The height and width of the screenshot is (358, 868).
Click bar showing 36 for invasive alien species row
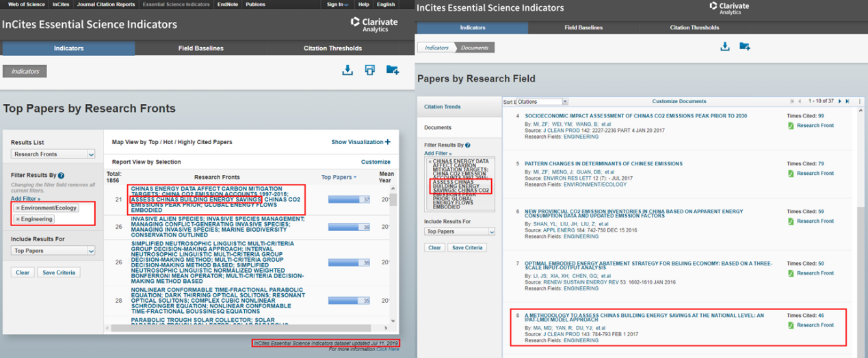click(349, 227)
